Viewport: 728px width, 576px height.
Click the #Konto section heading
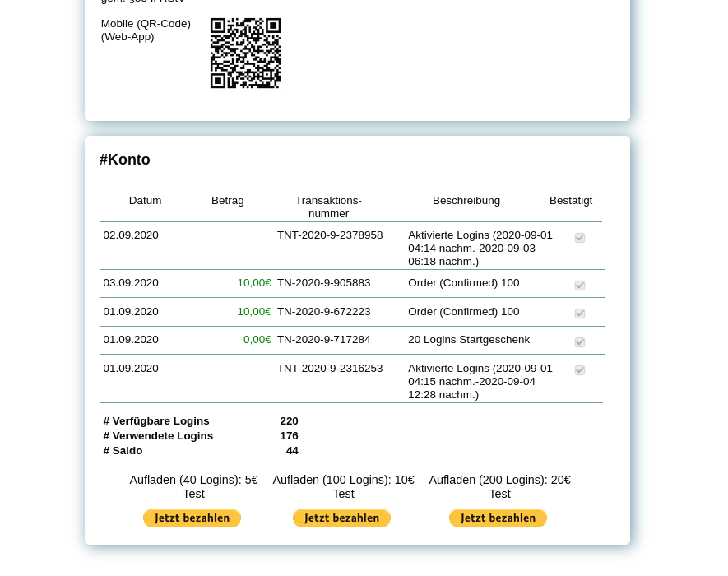[x=125, y=160]
